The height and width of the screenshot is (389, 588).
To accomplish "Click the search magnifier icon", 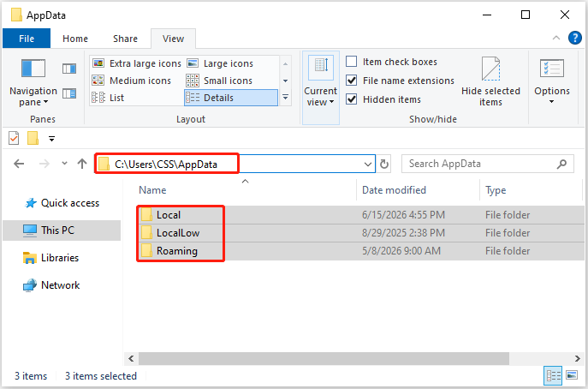I will point(561,164).
